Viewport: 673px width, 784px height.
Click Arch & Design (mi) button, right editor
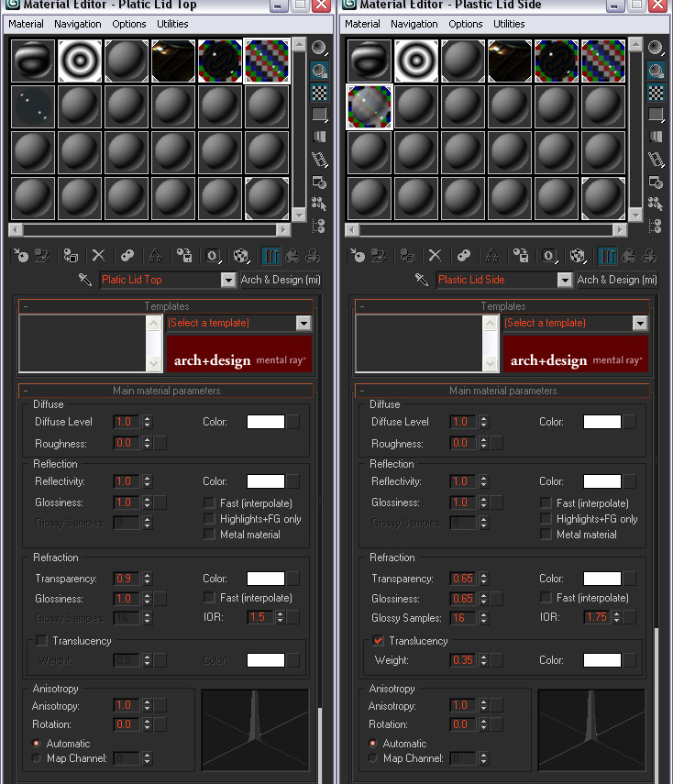tap(616, 280)
